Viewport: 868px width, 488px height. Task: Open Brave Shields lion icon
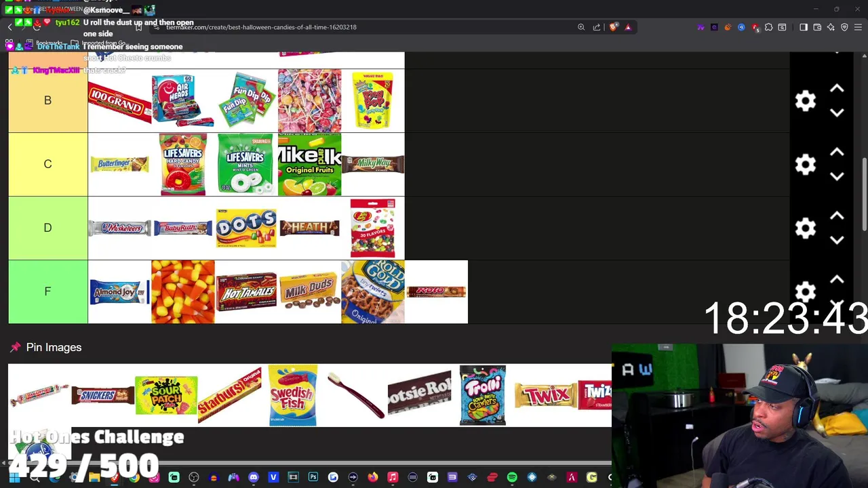point(614,27)
